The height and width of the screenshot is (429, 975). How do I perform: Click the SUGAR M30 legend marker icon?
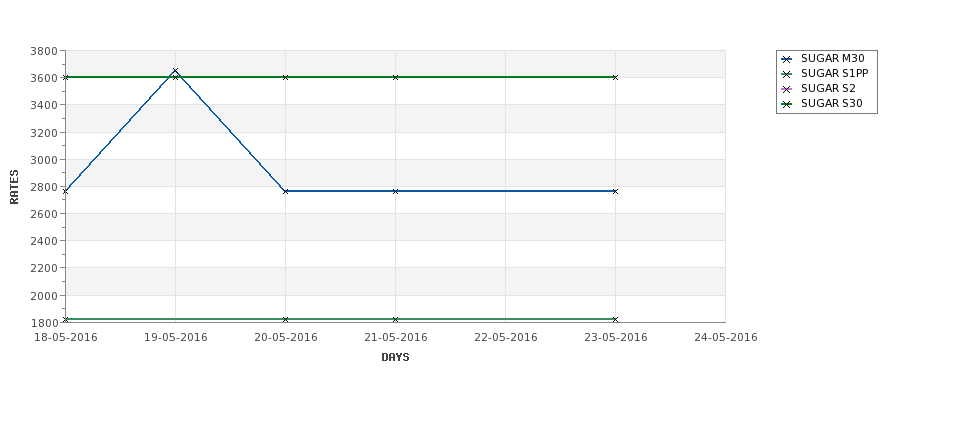[786, 59]
